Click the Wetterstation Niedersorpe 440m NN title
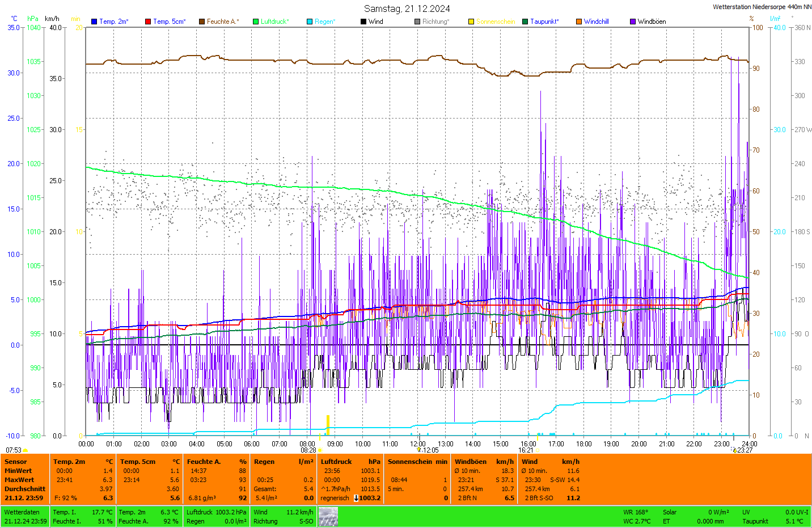 click(762, 7)
